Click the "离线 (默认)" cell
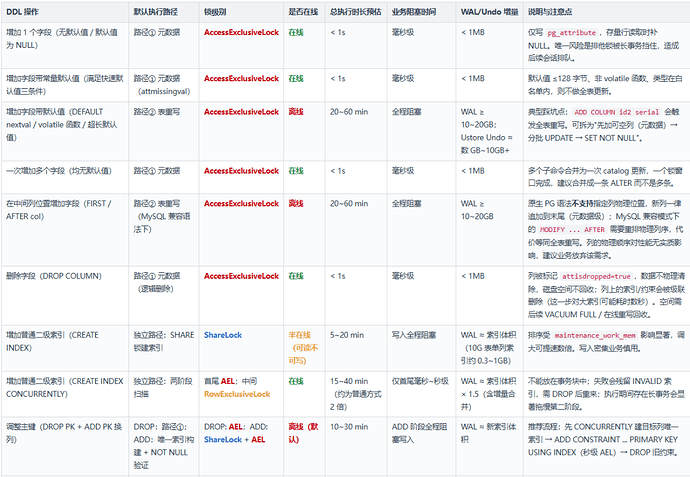The image size is (690, 477). pyautogui.click(x=304, y=447)
